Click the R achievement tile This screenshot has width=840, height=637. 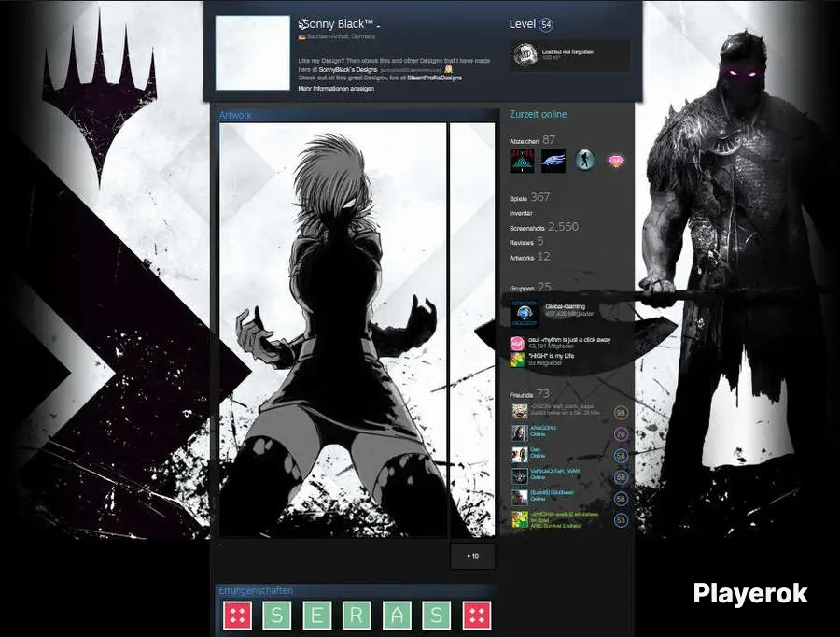(357, 615)
